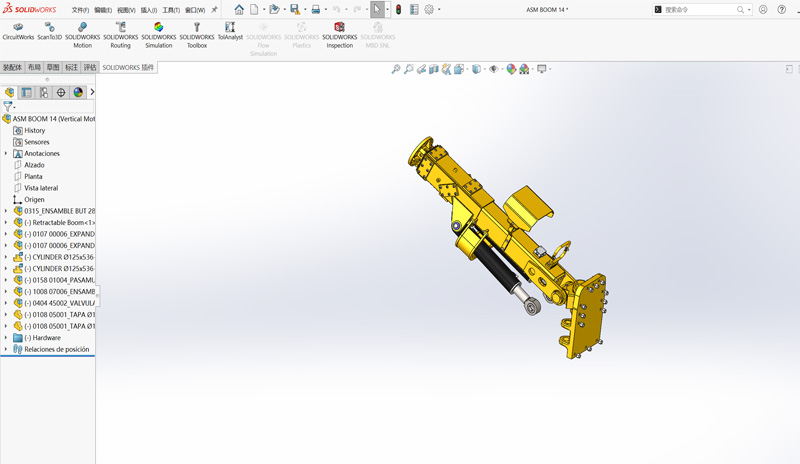This screenshot has width=800, height=464.
Task: Switch to 草图 ribbon tab
Action: click(53, 67)
